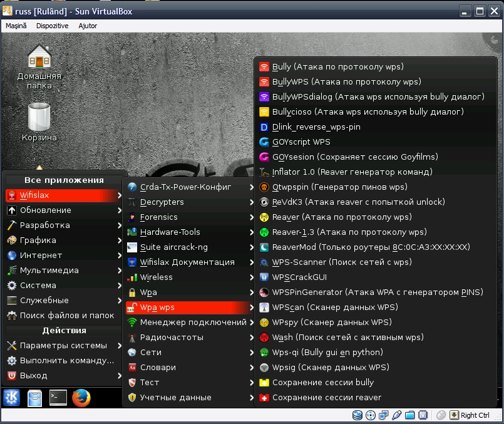Start Reaver (Атака по протоколу wps)
504x424 pixels.
click(x=376, y=217)
